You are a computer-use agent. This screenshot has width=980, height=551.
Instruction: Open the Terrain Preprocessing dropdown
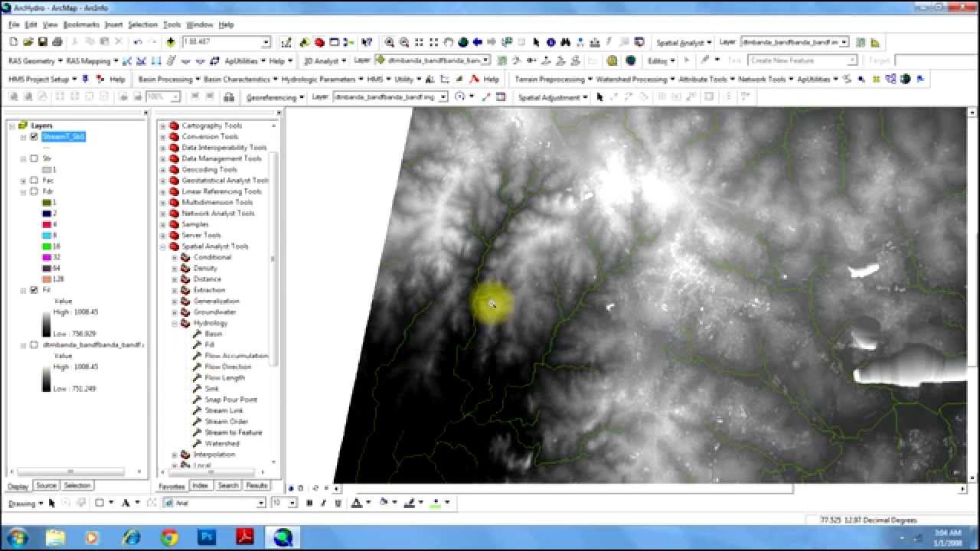tap(553, 79)
